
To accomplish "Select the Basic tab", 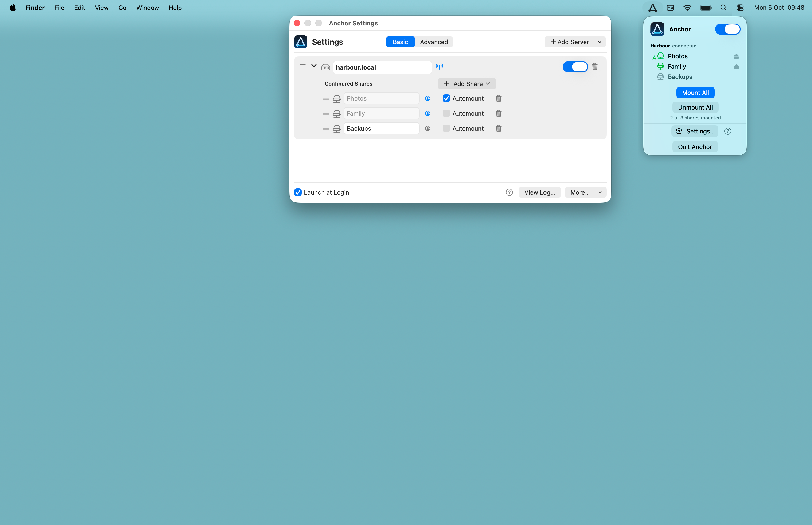I will (x=400, y=42).
